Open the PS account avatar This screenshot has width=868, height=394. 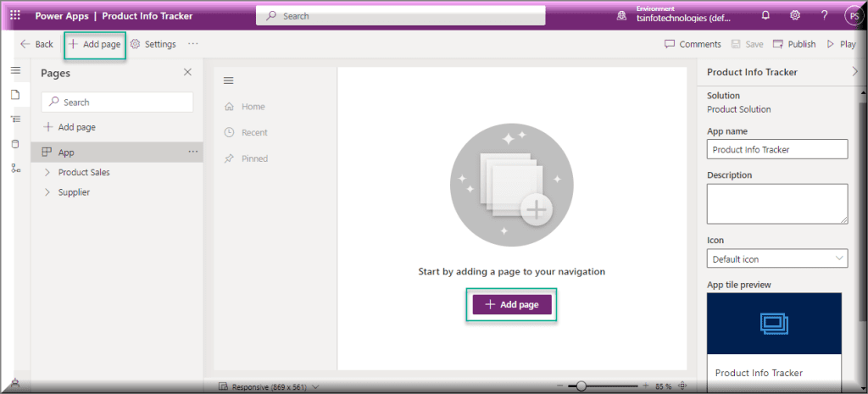click(x=853, y=16)
